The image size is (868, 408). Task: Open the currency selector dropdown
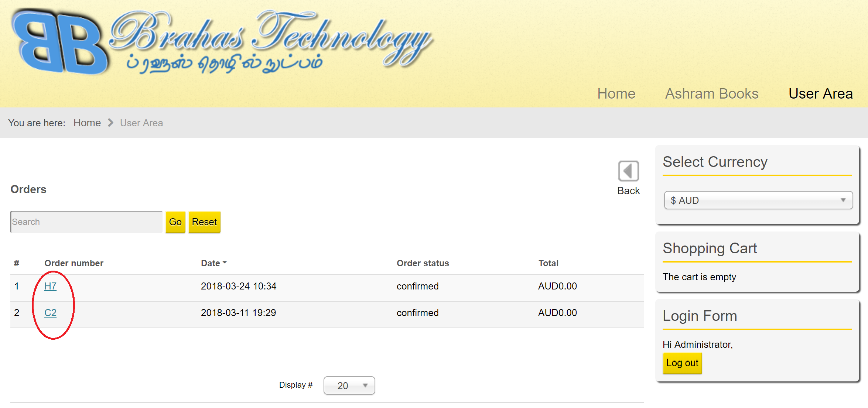click(x=758, y=200)
